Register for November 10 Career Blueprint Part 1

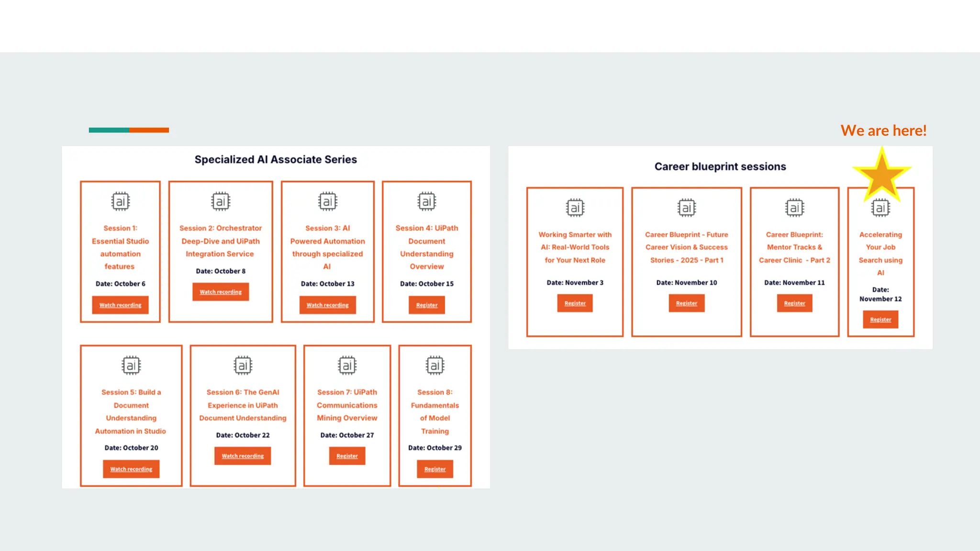pyautogui.click(x=686, y=303)
